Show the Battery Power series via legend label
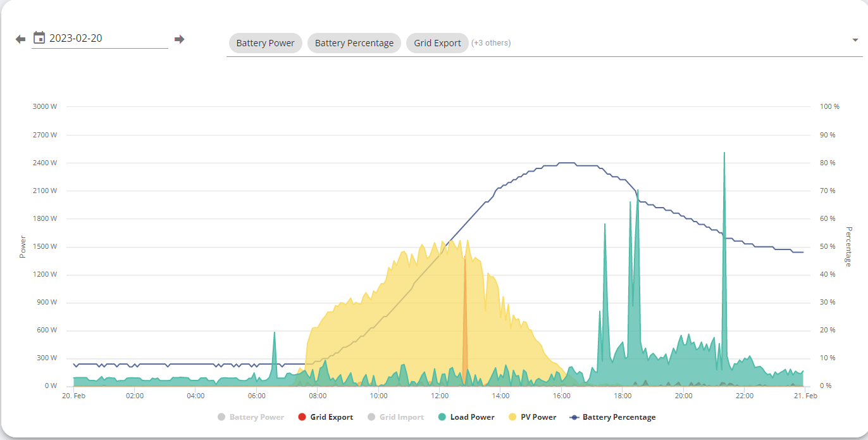 point(257,417)
